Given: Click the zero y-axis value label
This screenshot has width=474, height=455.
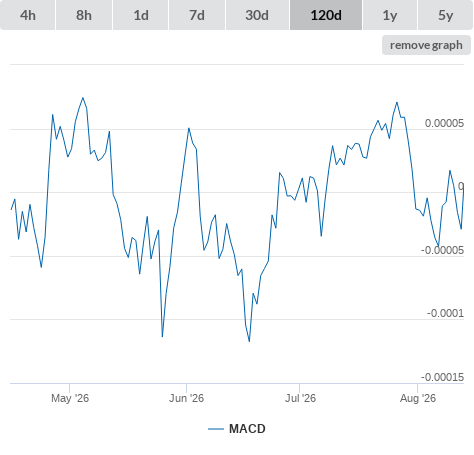Looking at the screenshot, I should (x=461, y=186).
